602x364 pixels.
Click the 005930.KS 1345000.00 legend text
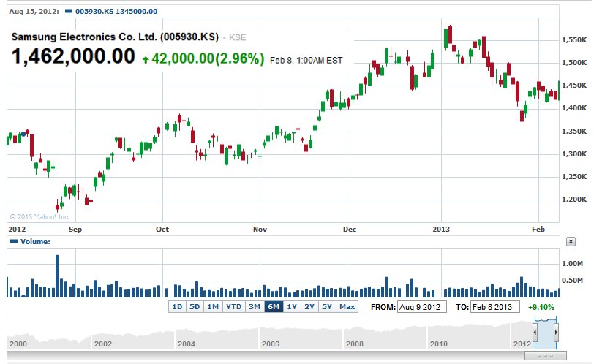pyautogui.click(x=116, y=11)
